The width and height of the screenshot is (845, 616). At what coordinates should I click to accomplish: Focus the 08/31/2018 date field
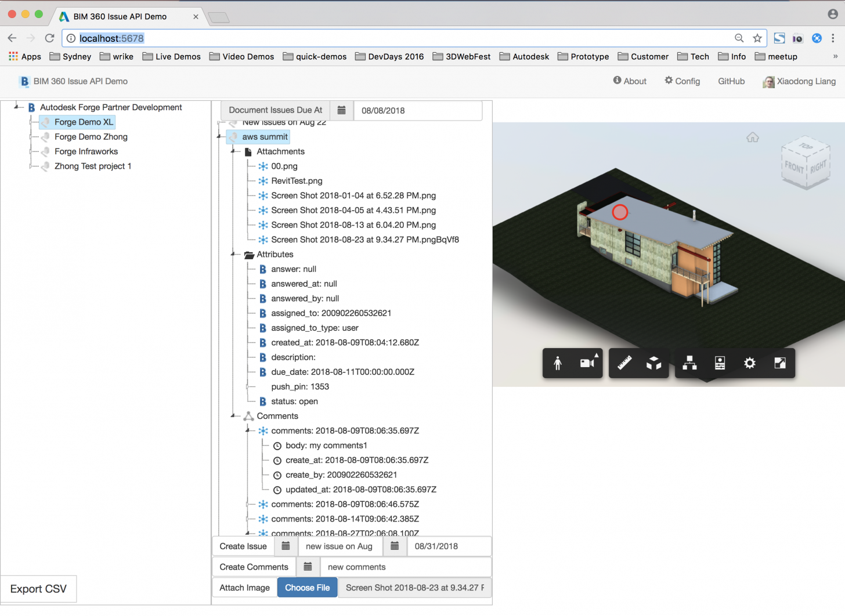coord(449,546)
